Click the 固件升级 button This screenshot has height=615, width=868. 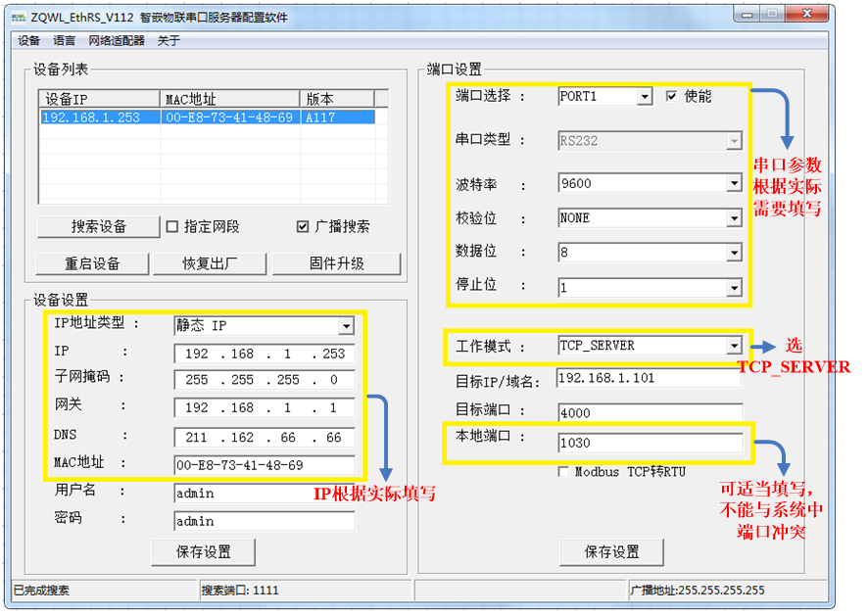click(x=337, y=263)
